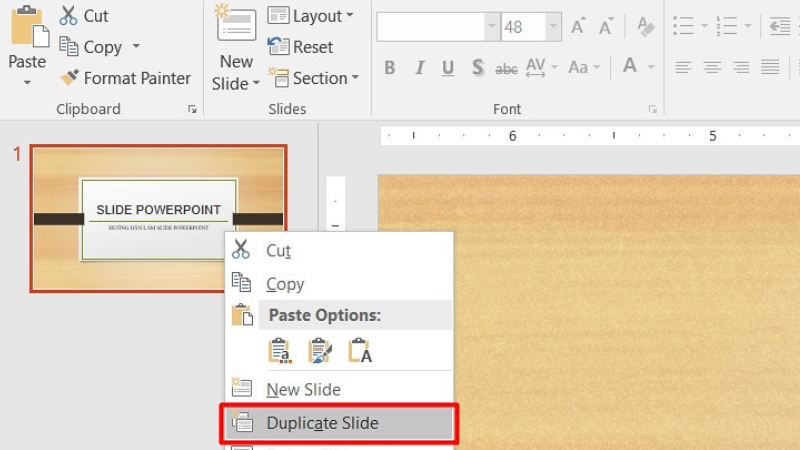Choose Duplicate Slide from context menu
Image resolution: width=800 pixels, height=450 pixels.
click(x=339, y=423)
